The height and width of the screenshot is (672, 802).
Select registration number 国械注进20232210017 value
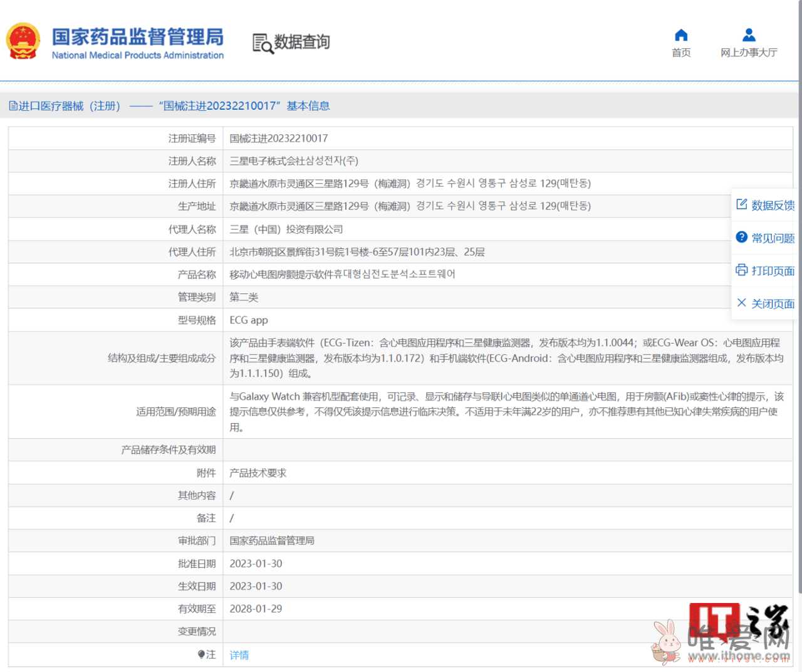pos(279,138)
